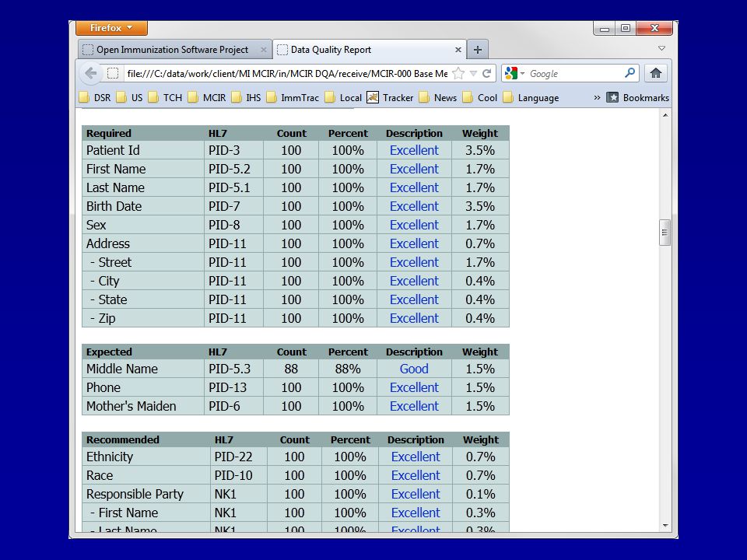Close the Open Immunization Software Project tab
Viewport: 747px width, 560px height.
coord(264,50)
